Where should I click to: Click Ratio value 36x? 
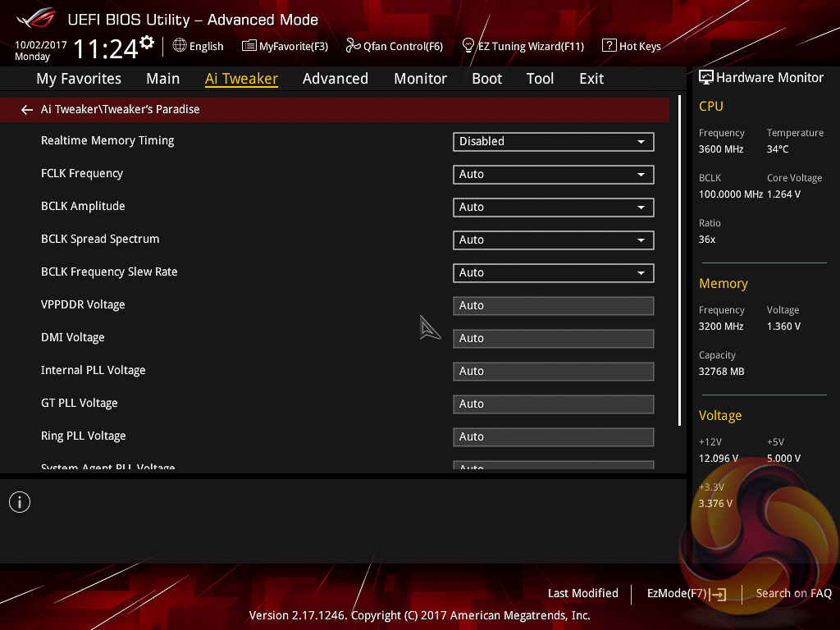tap(707, 240)
